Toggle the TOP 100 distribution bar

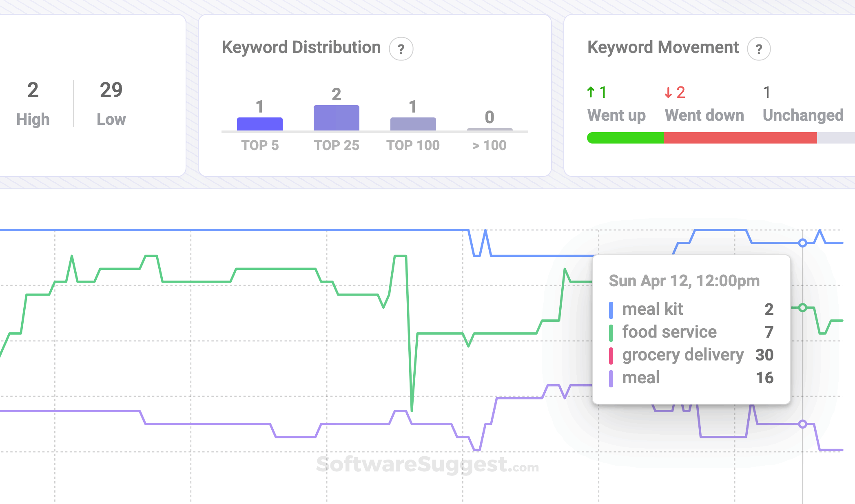[x=413, y=123]
